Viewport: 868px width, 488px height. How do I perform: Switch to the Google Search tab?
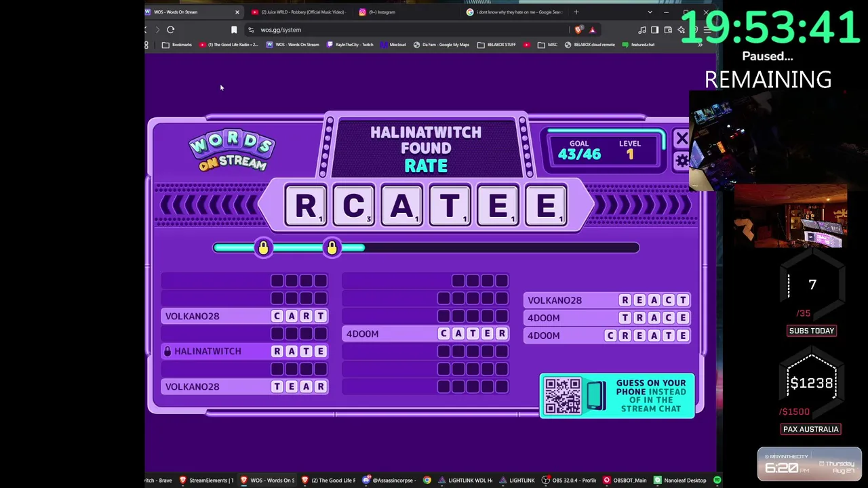[x=515, y=12]
